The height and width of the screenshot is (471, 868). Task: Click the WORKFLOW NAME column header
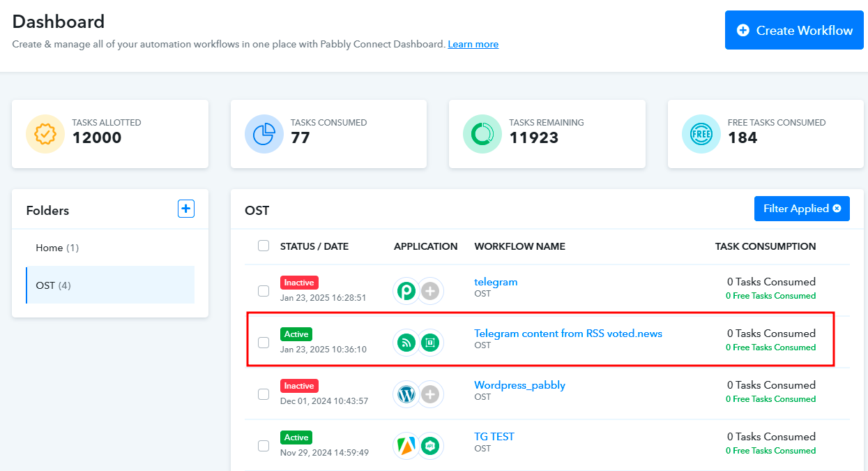(519, 246)
